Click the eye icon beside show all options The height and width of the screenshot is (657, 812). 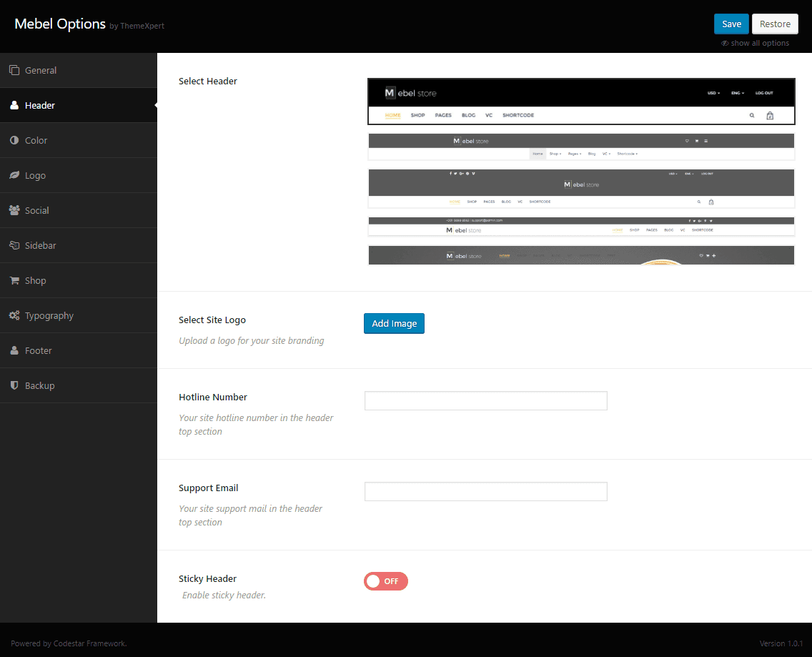click(725, 43)
